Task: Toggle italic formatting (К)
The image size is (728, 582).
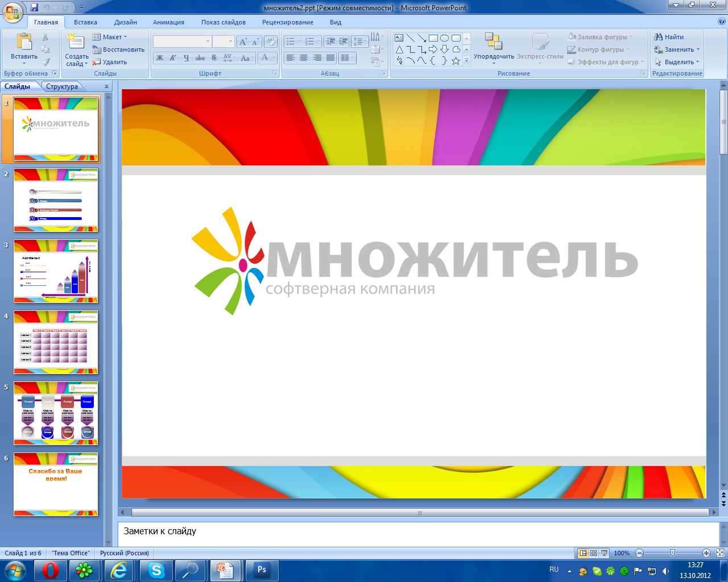Action: point(173,58)
